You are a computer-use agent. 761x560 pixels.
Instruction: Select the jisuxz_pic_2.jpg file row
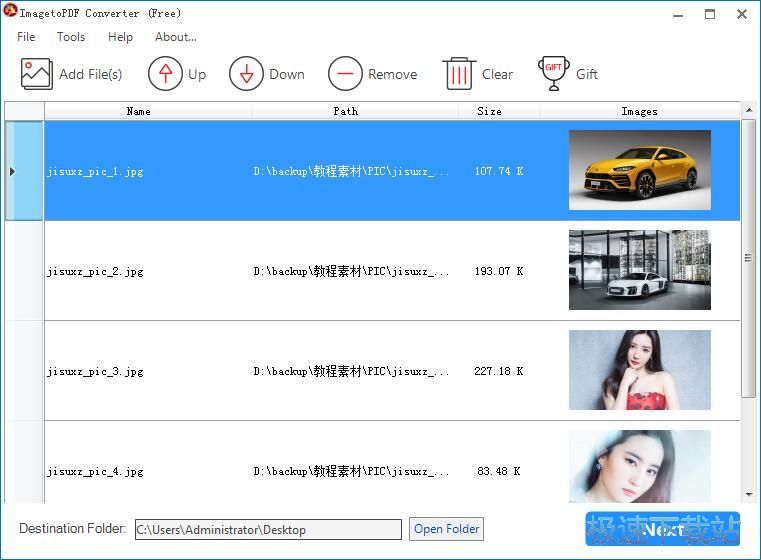(95, 271)
